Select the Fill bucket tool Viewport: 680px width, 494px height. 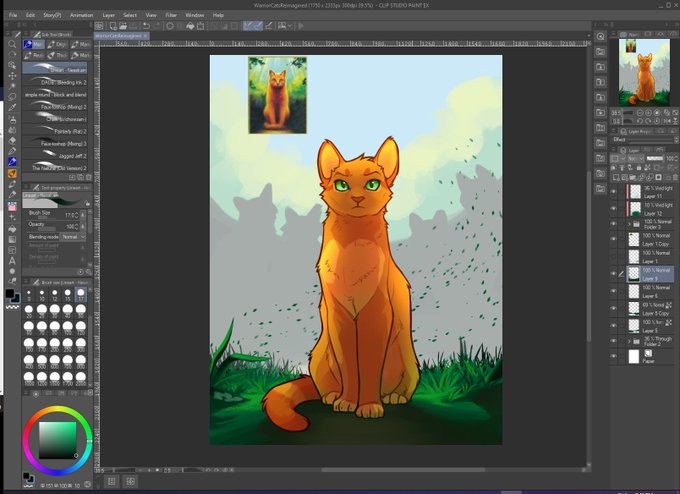coord(12,229)
